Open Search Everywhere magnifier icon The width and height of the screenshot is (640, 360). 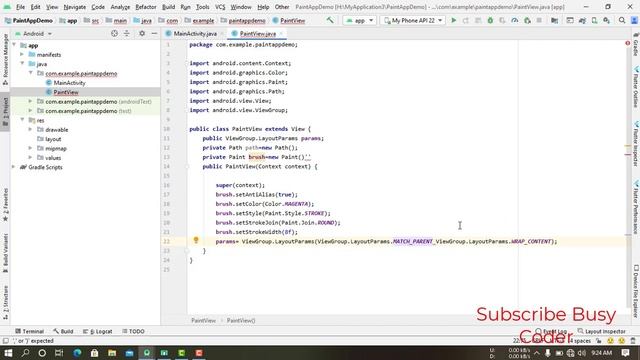(622, 20)
